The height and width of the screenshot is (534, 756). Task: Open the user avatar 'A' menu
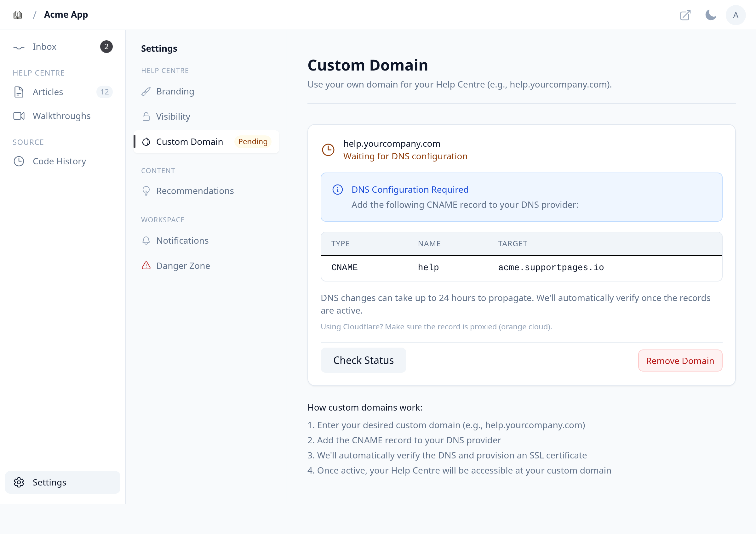click(736, 15)
